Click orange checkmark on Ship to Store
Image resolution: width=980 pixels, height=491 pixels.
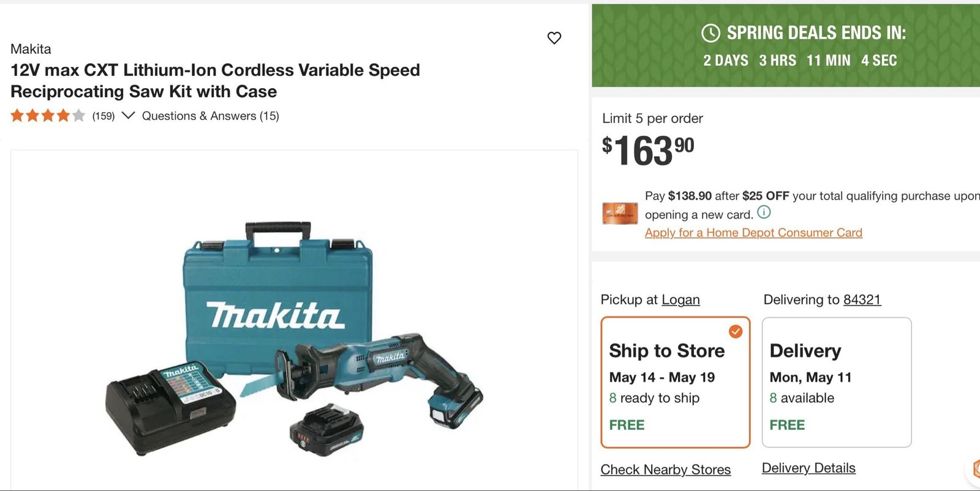click(736, 331)
